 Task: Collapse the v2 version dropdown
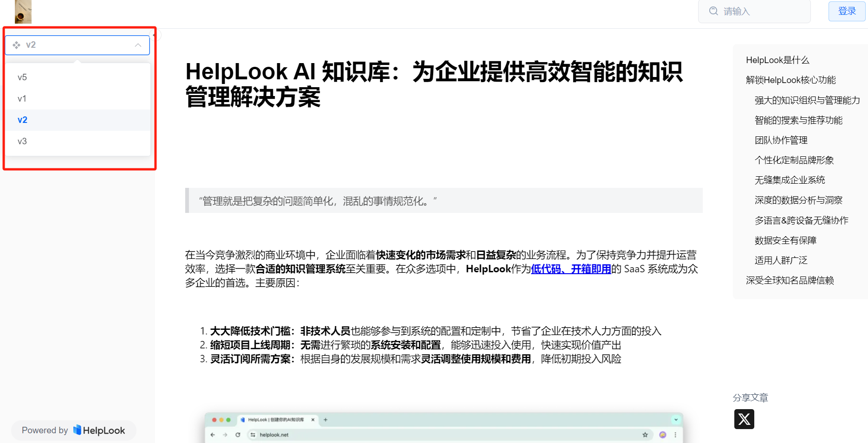point(78,45)
